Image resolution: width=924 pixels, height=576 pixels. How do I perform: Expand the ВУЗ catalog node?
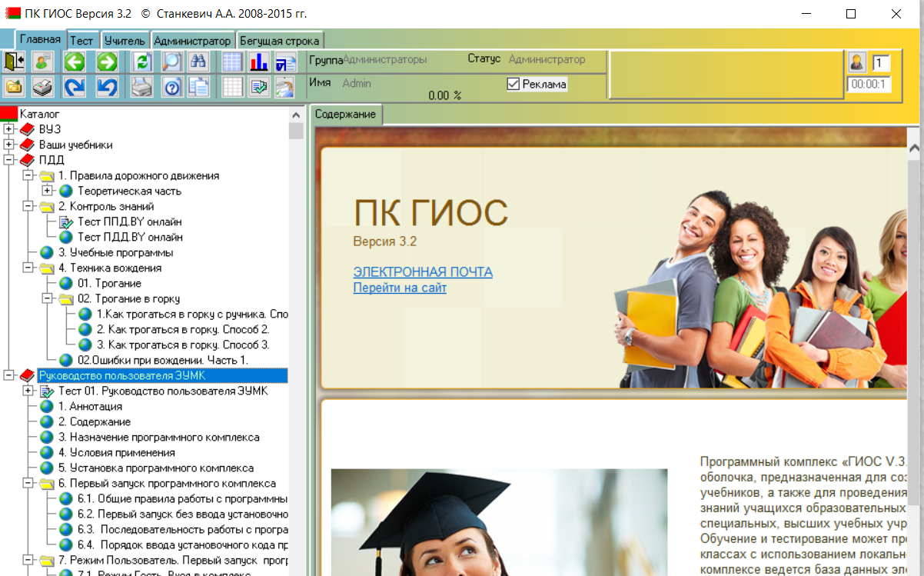[x=8, y=129]
